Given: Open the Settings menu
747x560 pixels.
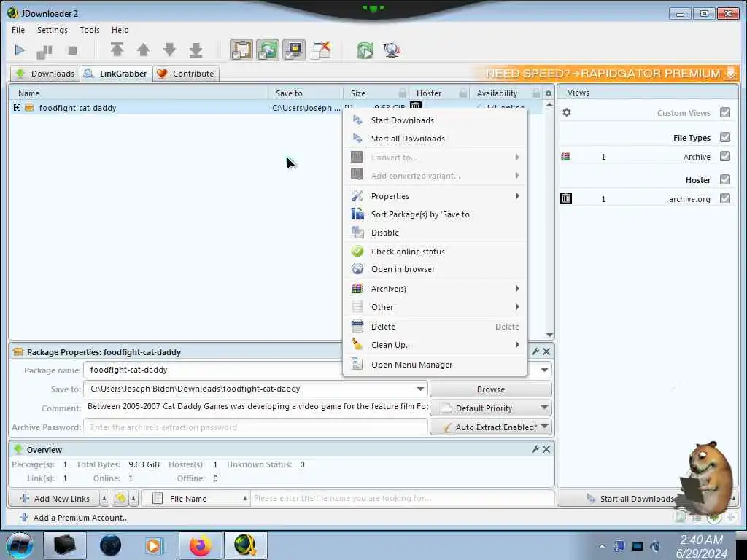Looking at the screenshot, I should pyautogui.click(x=53, y=29).
